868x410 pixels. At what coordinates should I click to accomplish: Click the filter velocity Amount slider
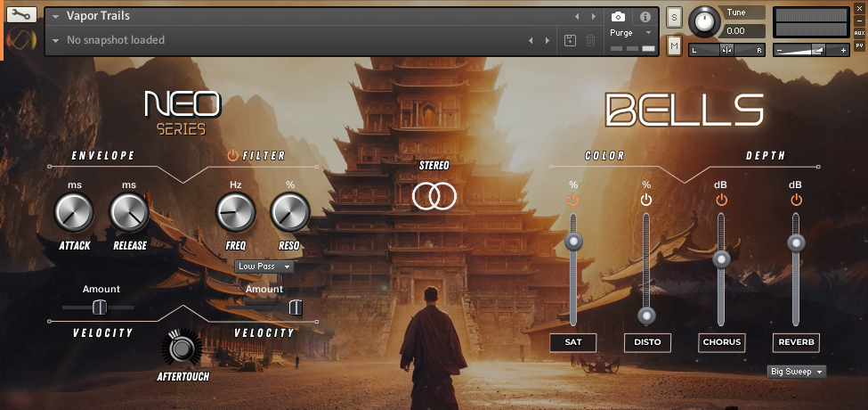point(264,307)
